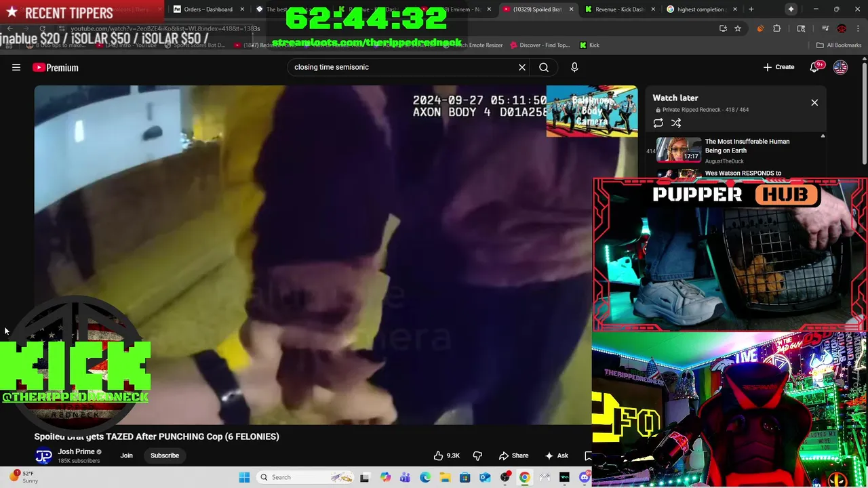Screen dimensions: 868x488
Task: Share the video
Action: pyautogui.click(x=513, y=455)
